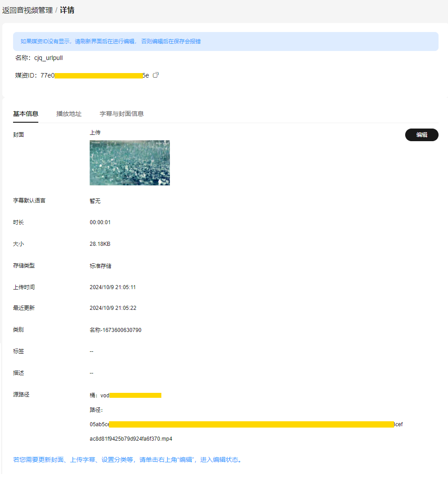Go back via 返回音视频管理 link

(27, 10)
